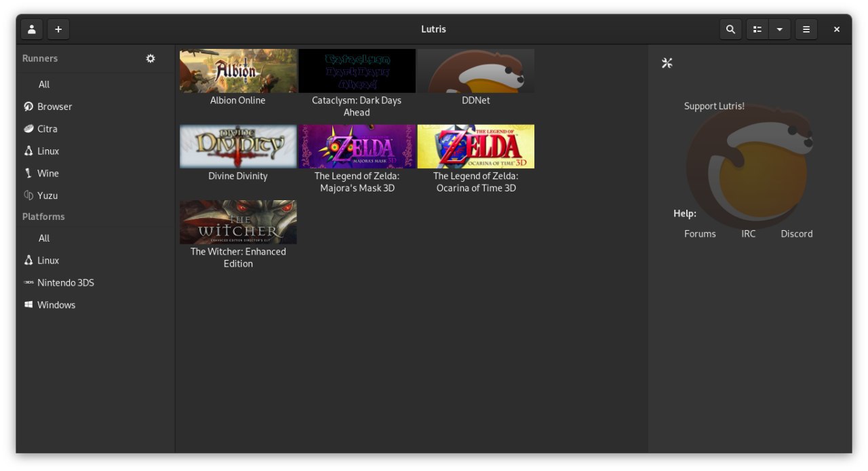Filter by Wine runner
Image resolution: width=868 pixels, height=471 pixels.
[96, 173]
